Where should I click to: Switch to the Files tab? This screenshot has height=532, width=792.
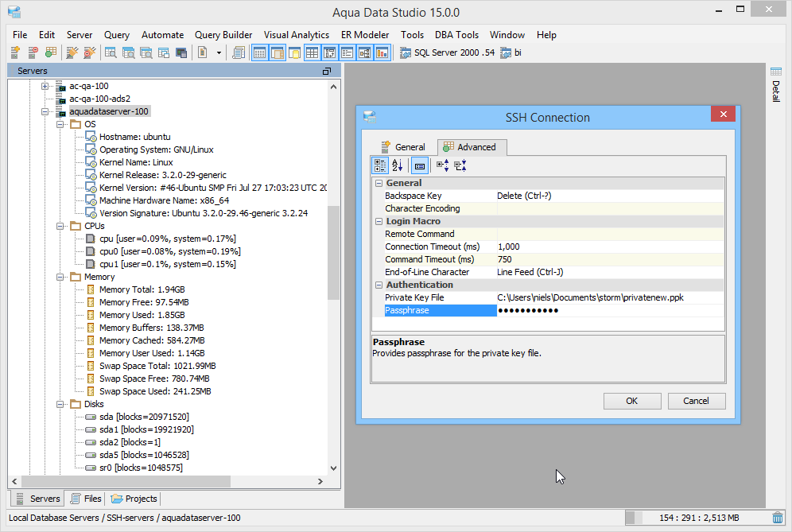[86, 499]
